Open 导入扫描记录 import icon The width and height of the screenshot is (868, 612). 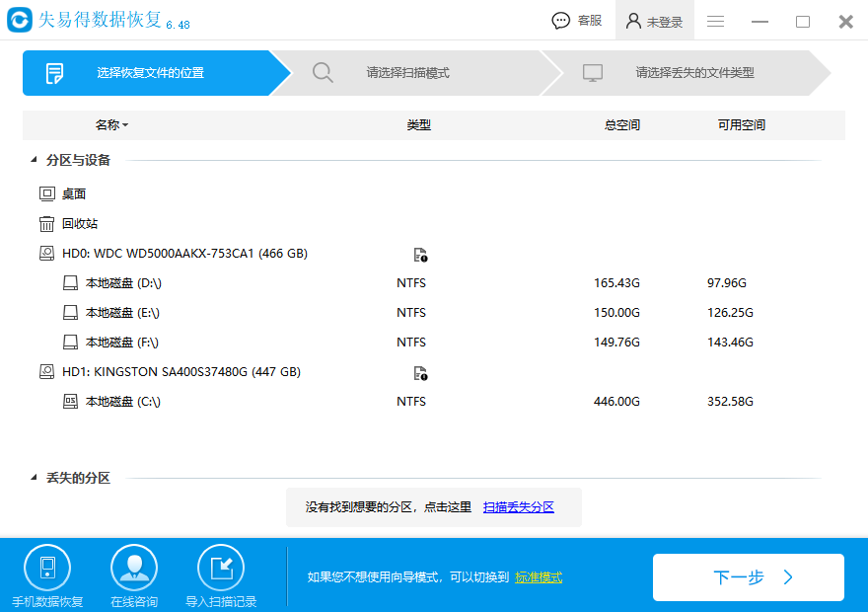(x=221, y=568)
